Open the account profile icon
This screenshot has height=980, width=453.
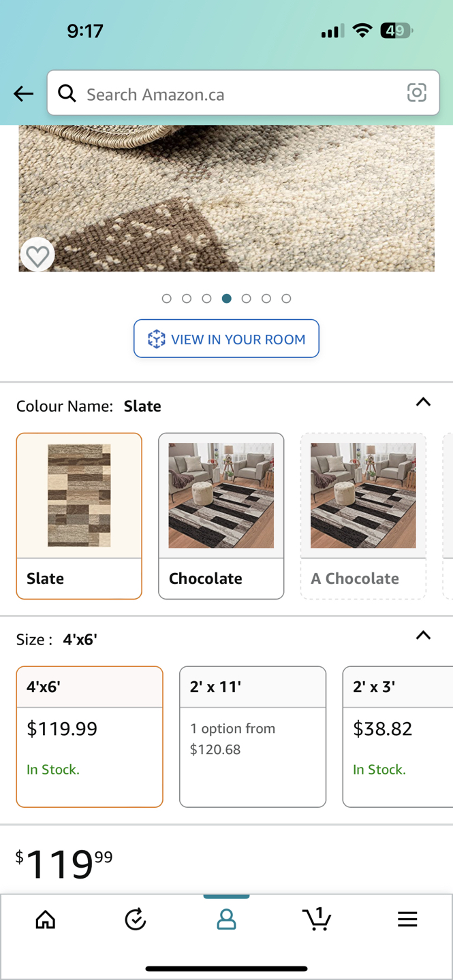click(x=226, y=920)
